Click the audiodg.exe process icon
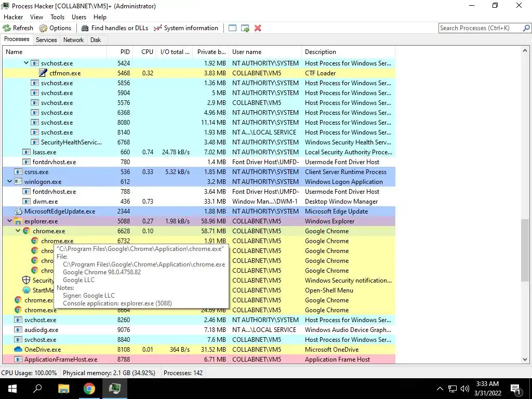The image size is (532, 399). (x=18, y=329)
